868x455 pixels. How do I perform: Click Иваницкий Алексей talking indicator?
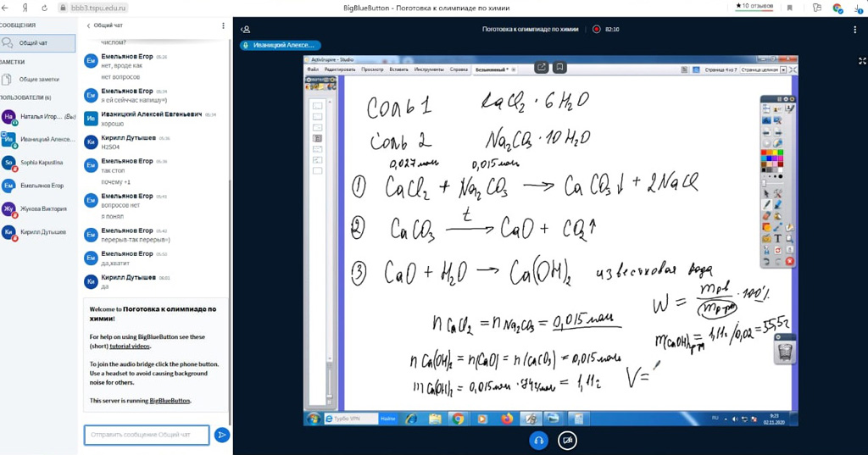281,45
